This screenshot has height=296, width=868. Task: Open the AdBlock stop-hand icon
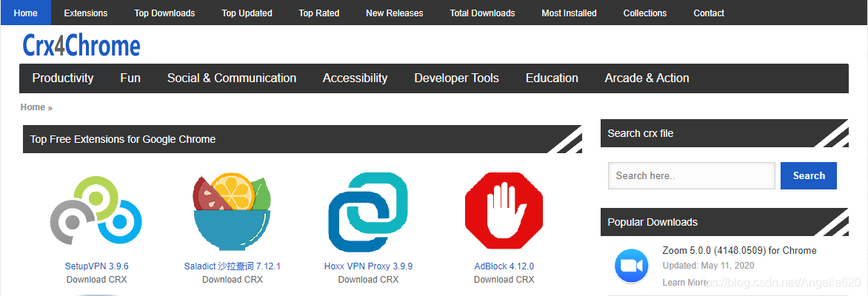[x=504, y=211]
